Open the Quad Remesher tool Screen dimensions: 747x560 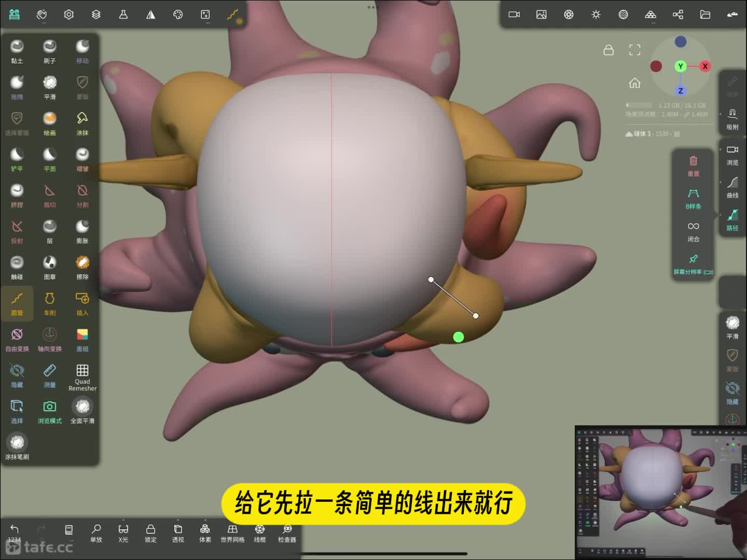coord(82,377)
